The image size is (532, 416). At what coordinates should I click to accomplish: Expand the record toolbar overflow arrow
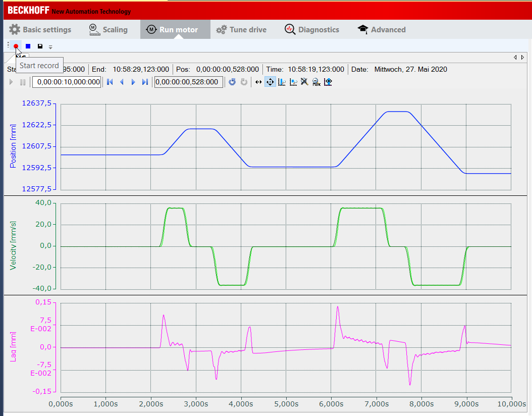point(50,47)
